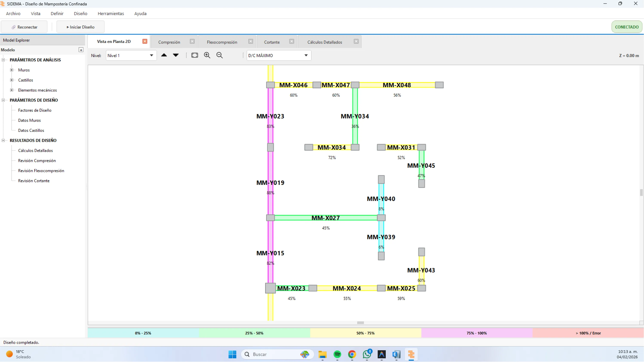
Task: Click the Iniciar Diseño button
Action: point(80,27)
